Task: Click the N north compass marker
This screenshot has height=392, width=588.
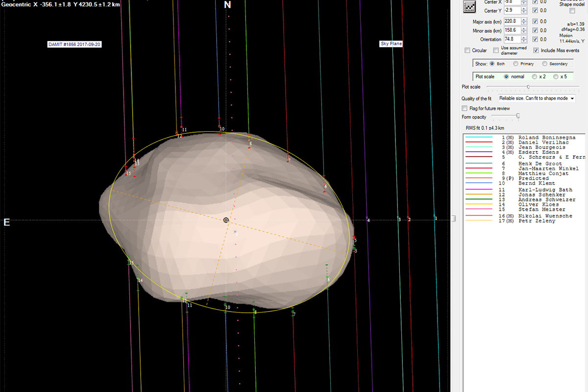Action: (x=227, y=5)
